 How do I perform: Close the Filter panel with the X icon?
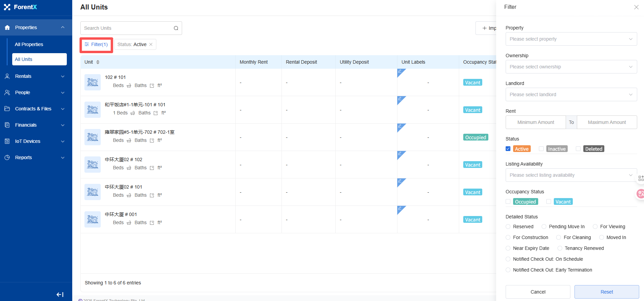[x=636, y=7]
